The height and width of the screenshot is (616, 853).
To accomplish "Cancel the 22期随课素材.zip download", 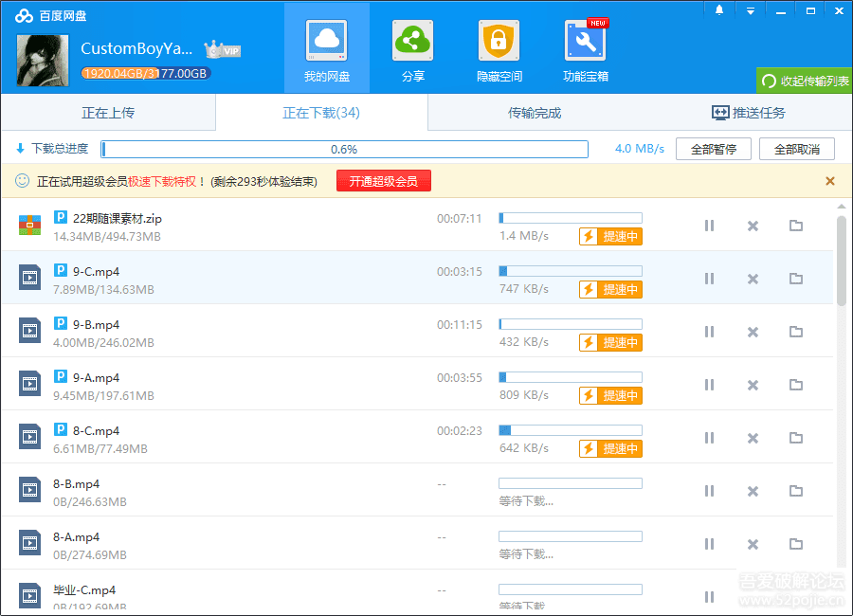I will [753, 226].
